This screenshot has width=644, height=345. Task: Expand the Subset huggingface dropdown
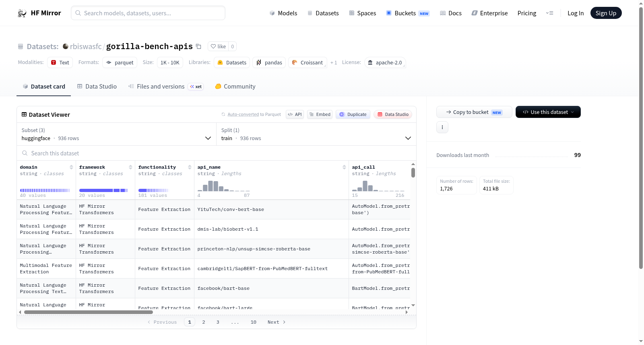(x=117, y=134)
